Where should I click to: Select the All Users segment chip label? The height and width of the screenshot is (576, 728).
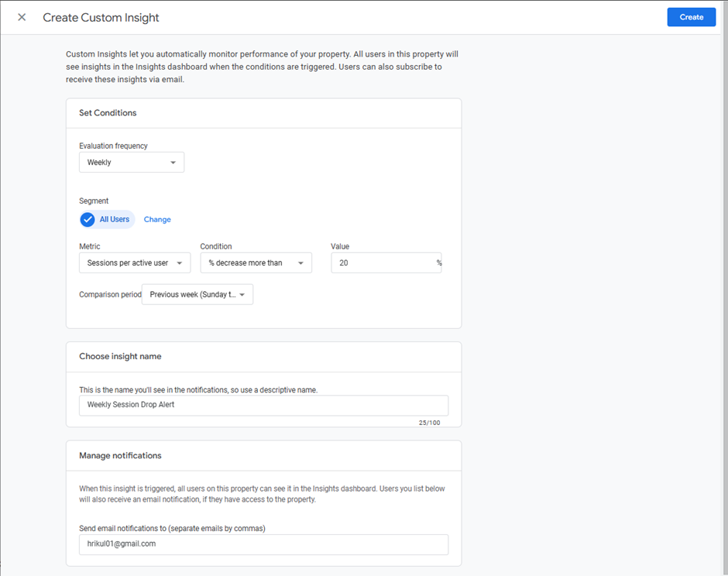[x=115, y=220]
